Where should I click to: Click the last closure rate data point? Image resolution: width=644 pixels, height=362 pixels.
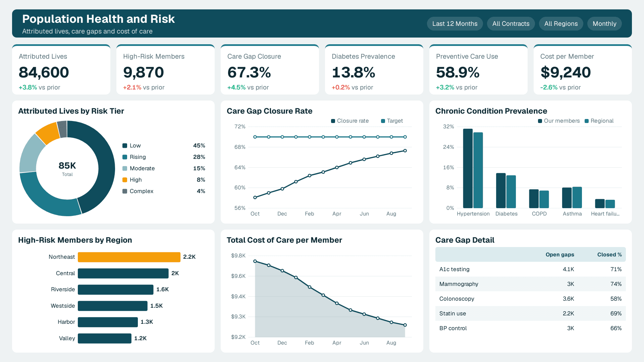pos(405,151)
